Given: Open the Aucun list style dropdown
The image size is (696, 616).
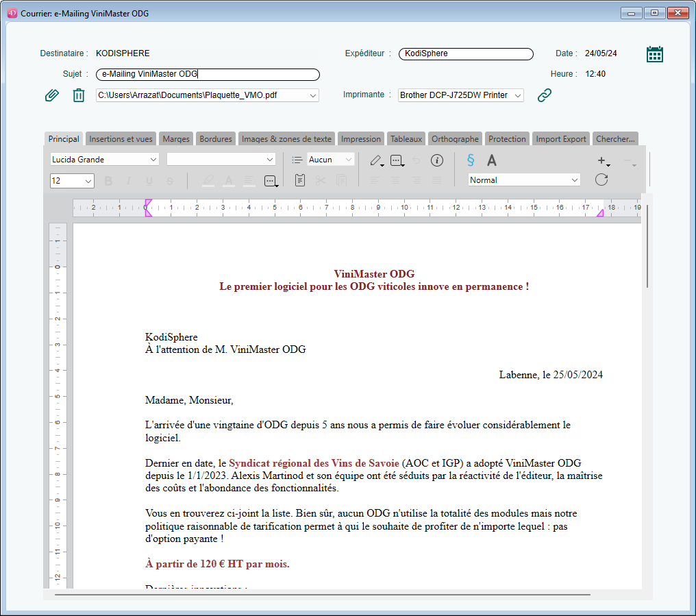Looking at the screenshot, I should click(330, 158).
